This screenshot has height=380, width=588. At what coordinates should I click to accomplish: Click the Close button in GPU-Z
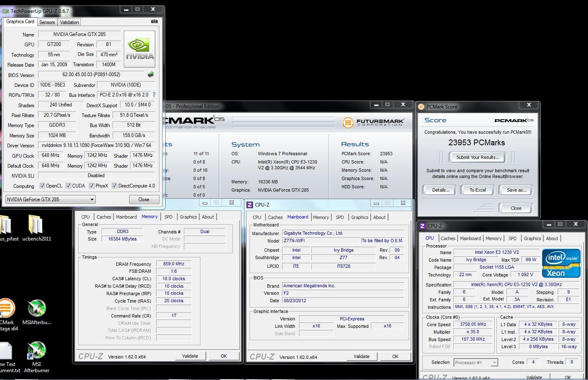coord(144,199)
